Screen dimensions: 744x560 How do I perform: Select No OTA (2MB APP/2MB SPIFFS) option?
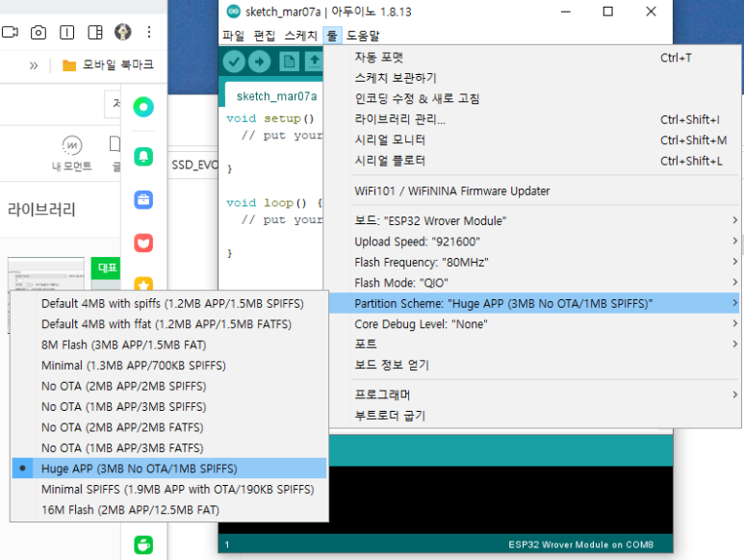click(x=169, y=386)
